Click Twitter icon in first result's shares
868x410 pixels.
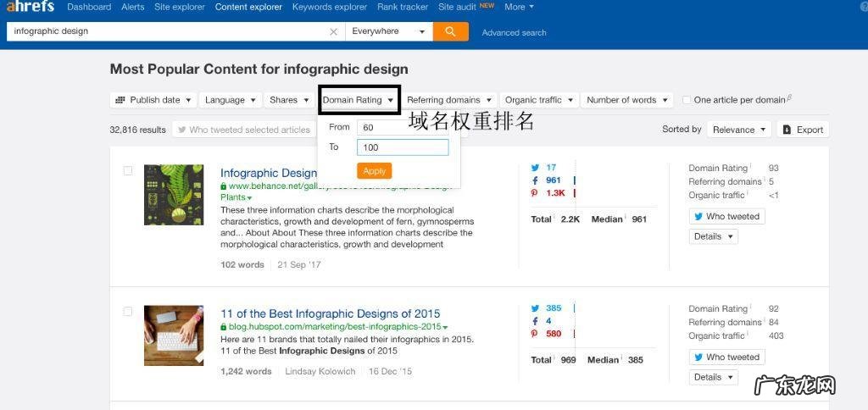coord(535,168)
